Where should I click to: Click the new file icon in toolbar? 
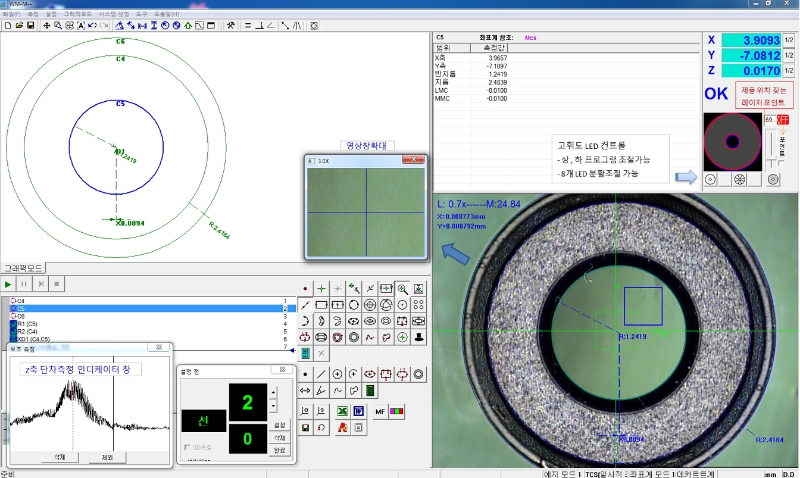click(x=7, y=25)
